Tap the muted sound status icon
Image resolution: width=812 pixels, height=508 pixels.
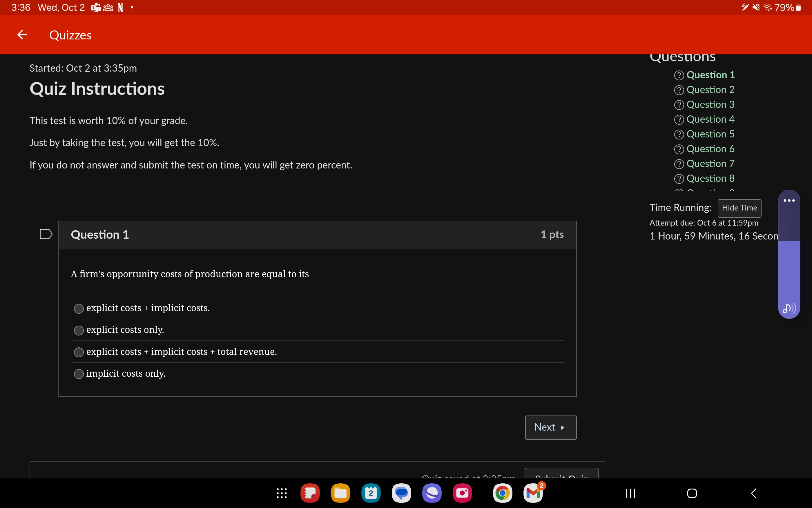coord(756,7)
